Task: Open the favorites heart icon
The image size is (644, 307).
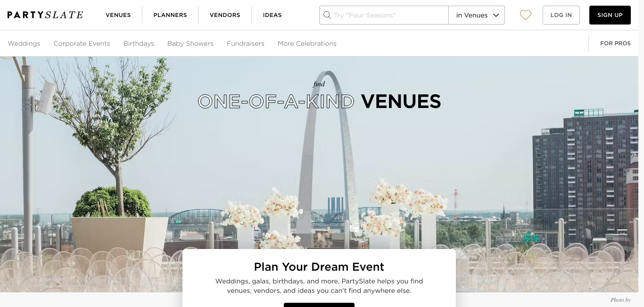Action: [x=526, y=15]
